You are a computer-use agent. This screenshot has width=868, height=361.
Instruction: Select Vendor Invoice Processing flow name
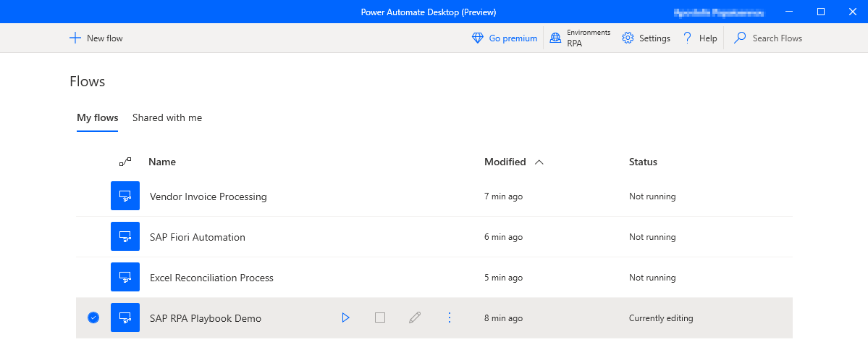click(208, 196)
